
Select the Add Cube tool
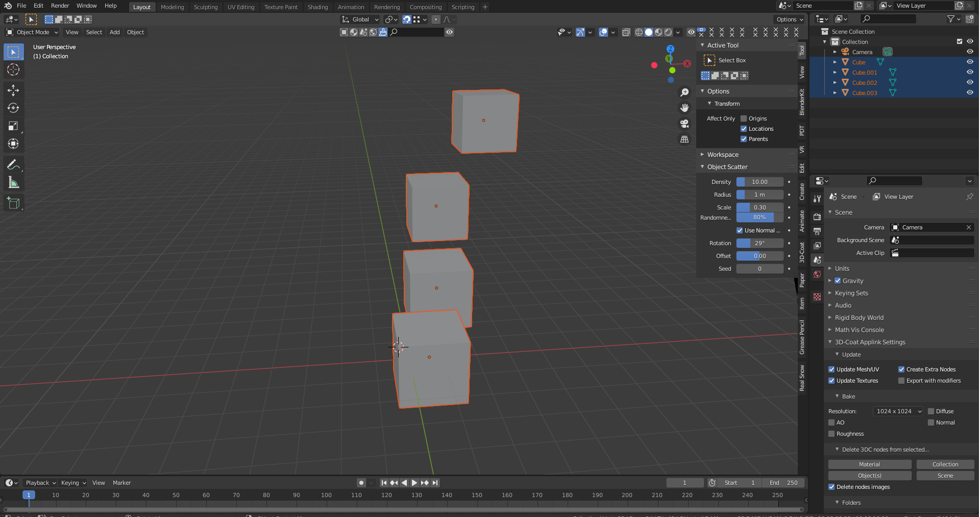click(13, 203)
